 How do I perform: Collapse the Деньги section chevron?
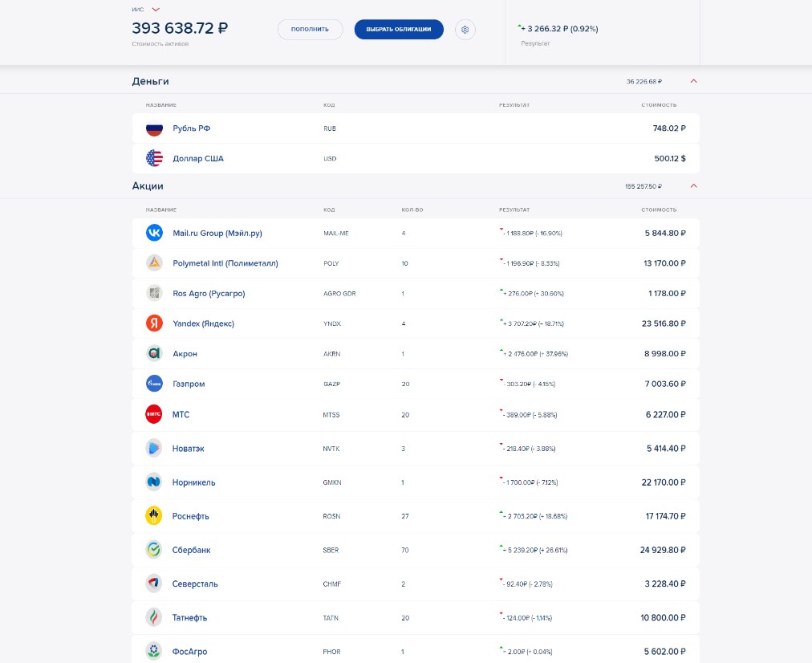click(694, 81)
